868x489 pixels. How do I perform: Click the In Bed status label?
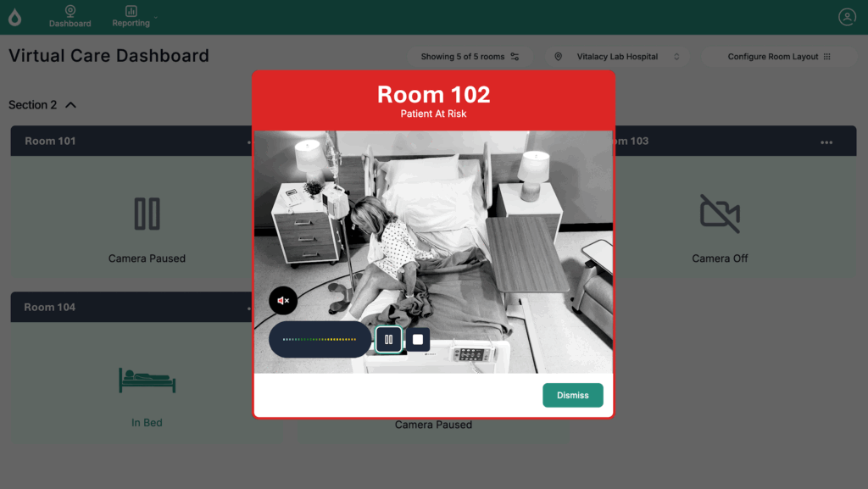click(x=147, y=423)
